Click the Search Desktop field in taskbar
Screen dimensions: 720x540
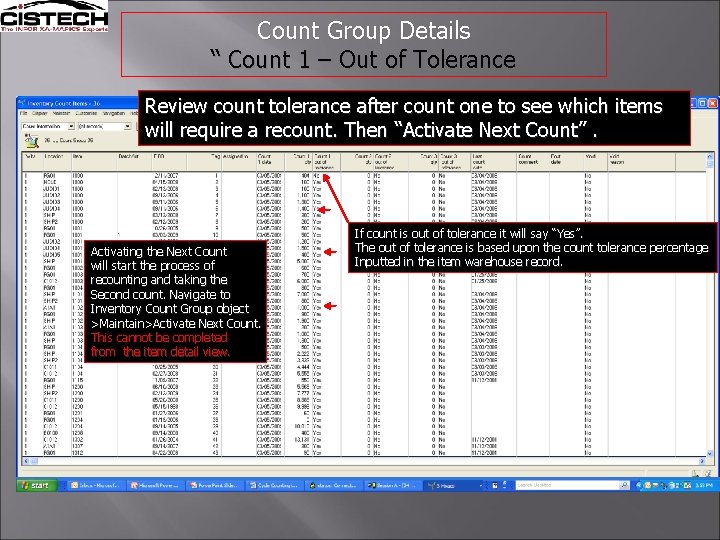567,485
